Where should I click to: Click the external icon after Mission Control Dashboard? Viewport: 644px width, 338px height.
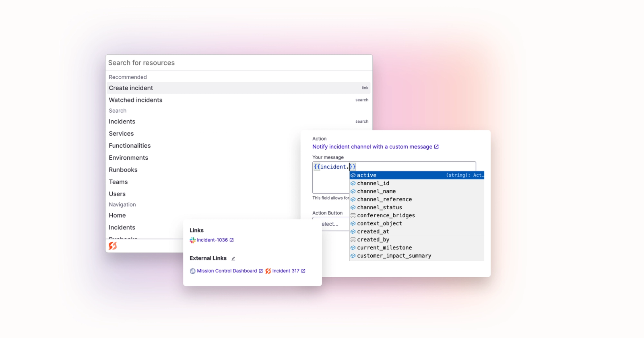click(261, 271)
